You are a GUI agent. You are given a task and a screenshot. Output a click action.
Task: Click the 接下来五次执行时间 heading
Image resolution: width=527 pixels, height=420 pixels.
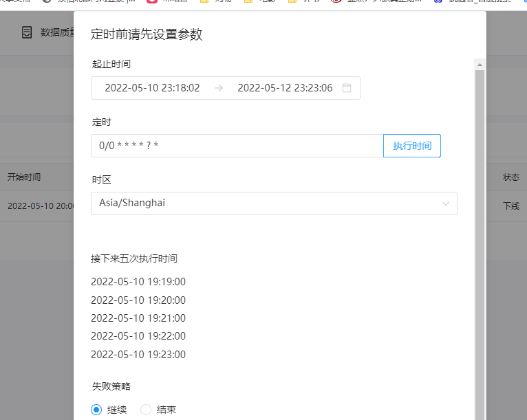pos(134,258)
